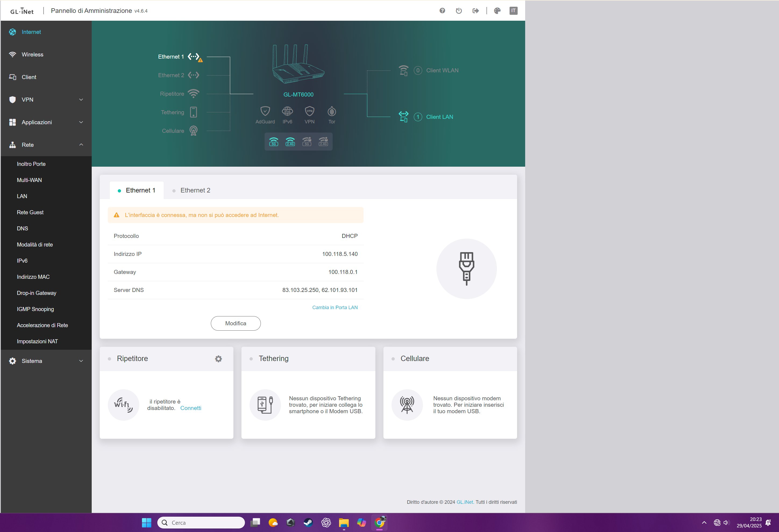
Task: Select Wireless in sidebar
Action: (46, 54)
